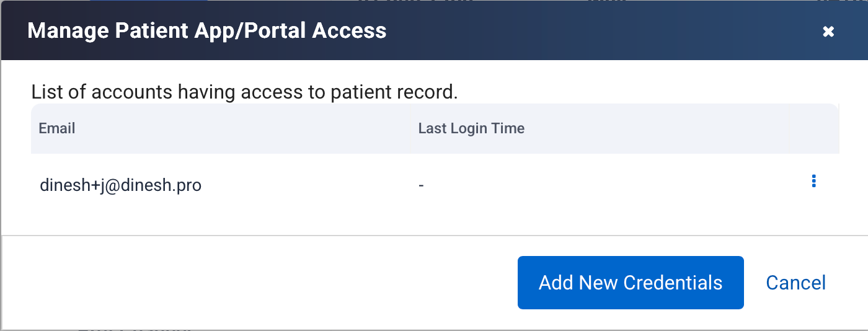Image resolution: width=868 pixels, height=331 pixels.
Task: Close the Manage Patient Access dialog
Action: (x=828, y=32)
